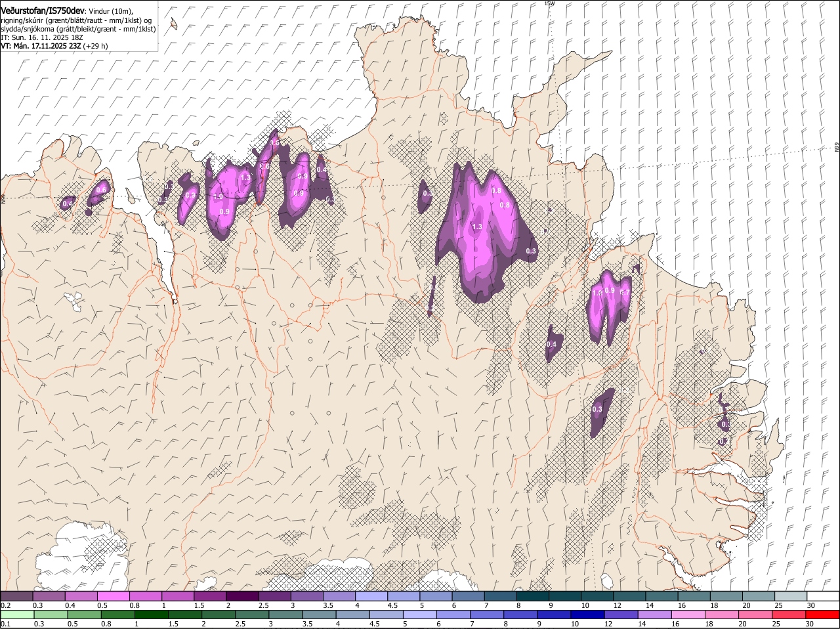Select the "IT: Sun. 16. 11. 2025 18Z" line

point(41,38)
